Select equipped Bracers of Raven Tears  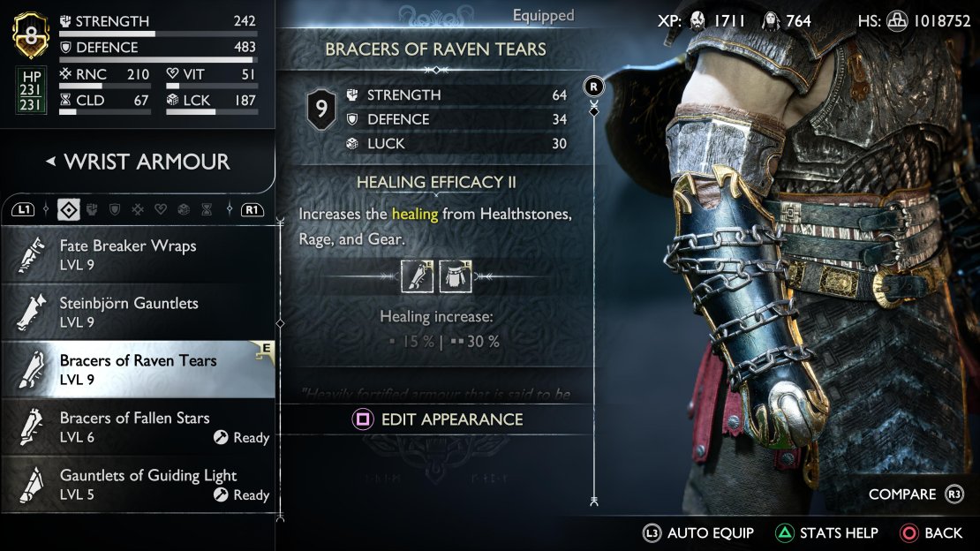pyautogui.click(x=138, y=370)
